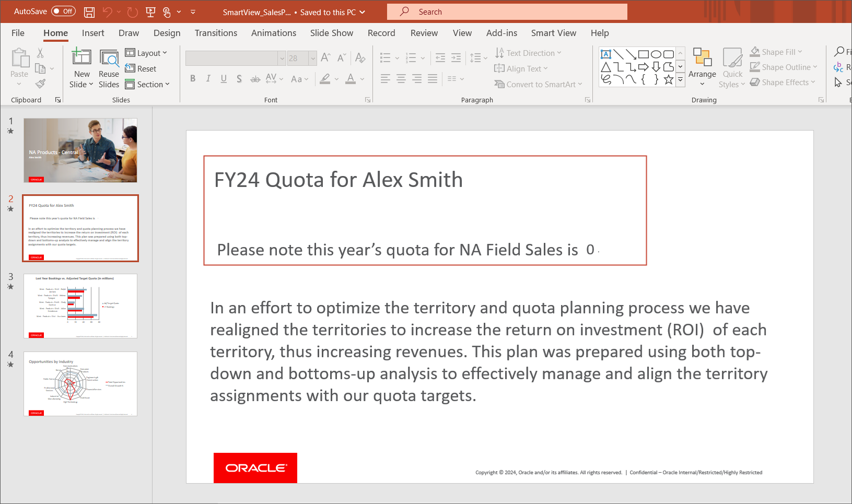Select slide 3 bar chart thumbnail

pos(80,306)
